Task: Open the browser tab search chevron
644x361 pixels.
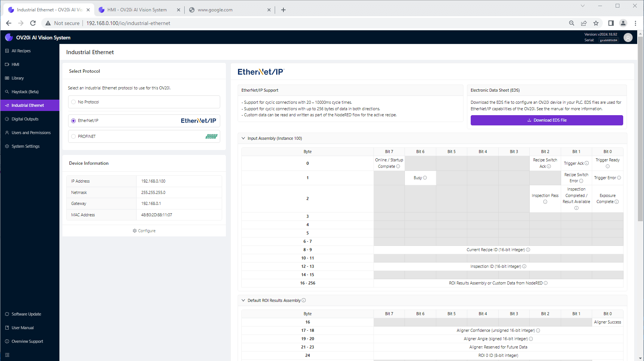Action: pos(583,6)
